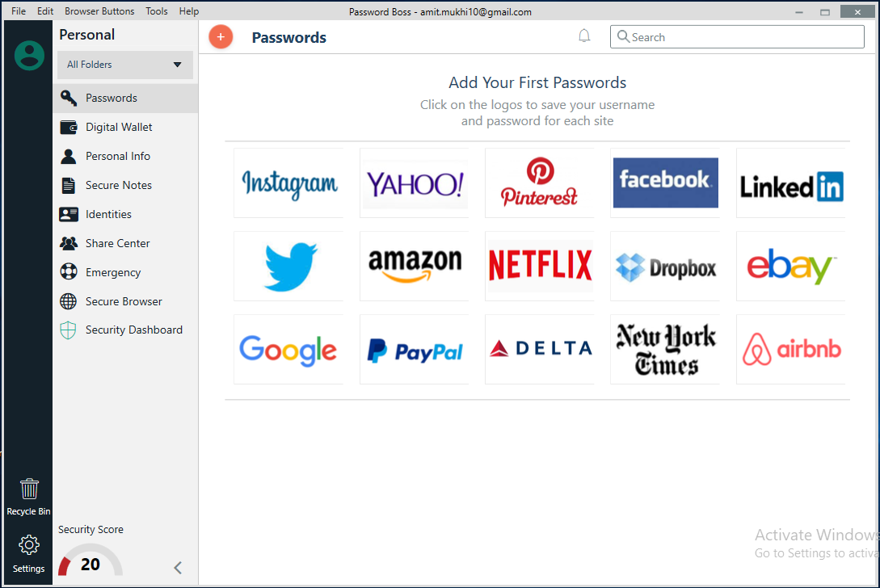Screen dimensions: 880x588
Task: Add an eBay password via its logo
Action: pyautogui.click(x=791, y=266)
